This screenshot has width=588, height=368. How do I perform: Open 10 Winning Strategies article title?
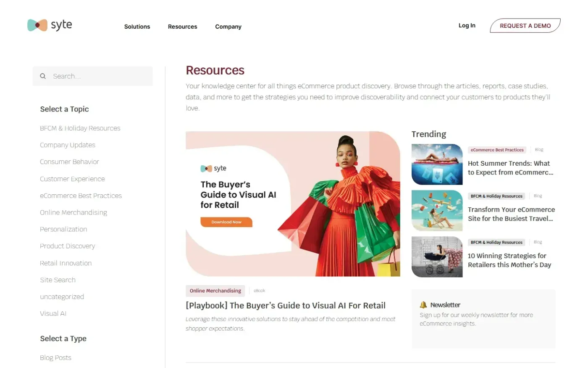click(x=509, y=260)
